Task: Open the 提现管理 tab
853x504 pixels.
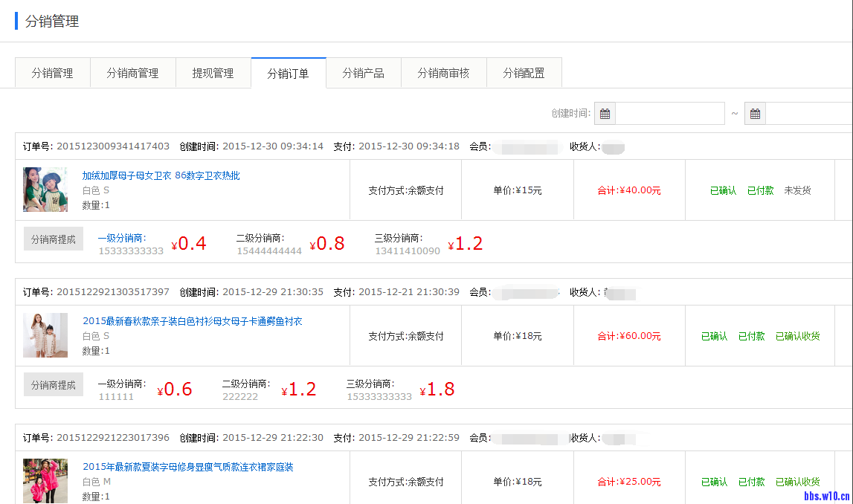Action: pos(213,73)
